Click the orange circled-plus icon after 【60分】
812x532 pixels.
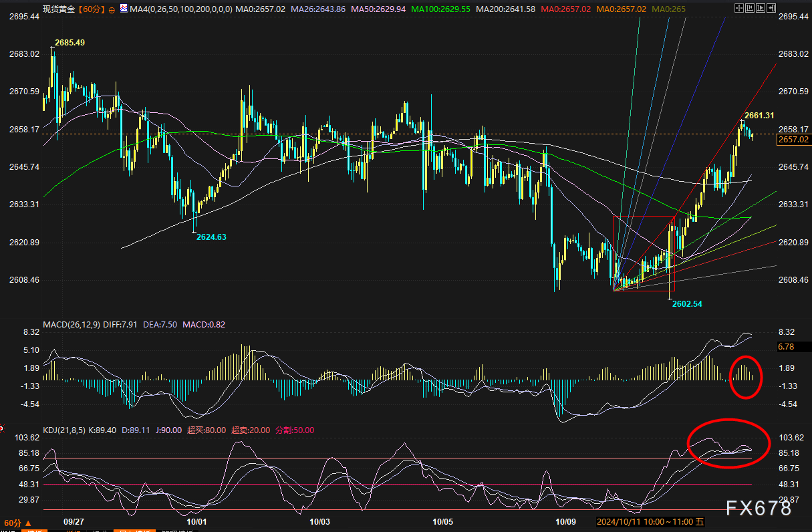tap(111, 9)
